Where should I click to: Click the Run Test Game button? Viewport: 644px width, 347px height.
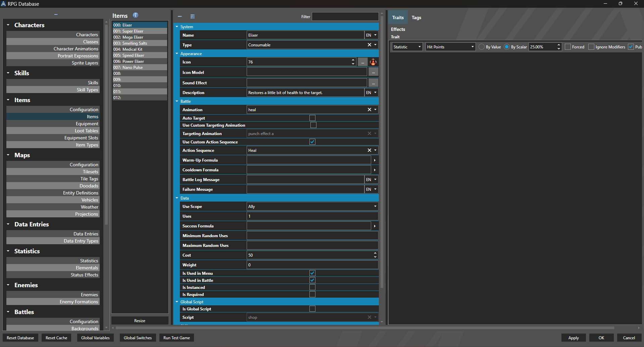(177, 338)
